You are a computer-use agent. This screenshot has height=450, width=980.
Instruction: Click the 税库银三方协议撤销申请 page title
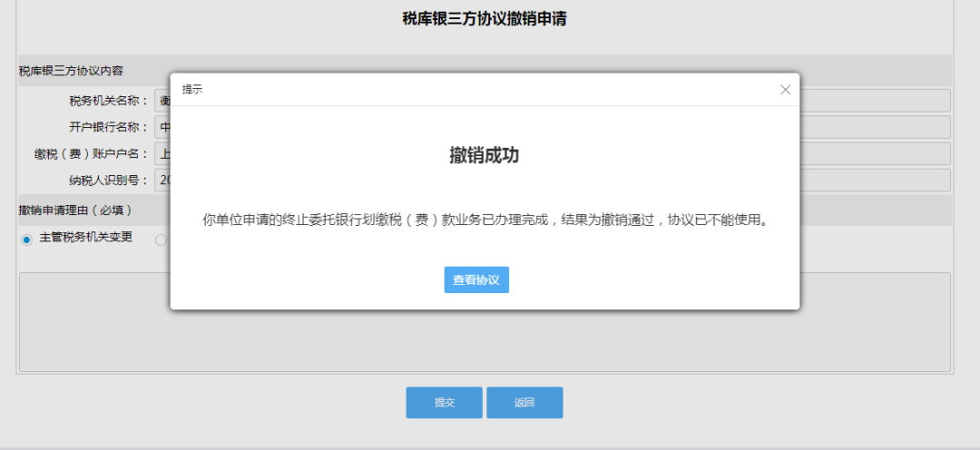coord(485,19)
